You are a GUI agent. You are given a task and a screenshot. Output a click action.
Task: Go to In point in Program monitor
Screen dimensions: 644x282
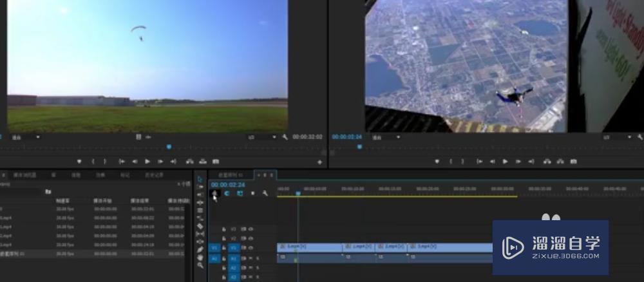[x=479, y=162]
